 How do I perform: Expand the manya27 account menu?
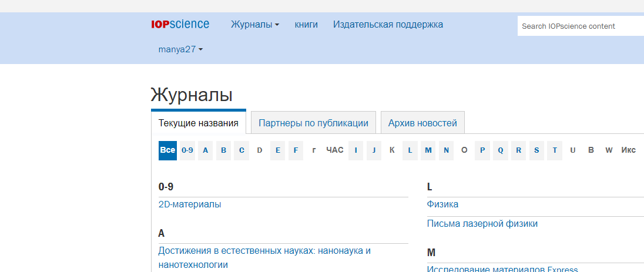point(180,49)
